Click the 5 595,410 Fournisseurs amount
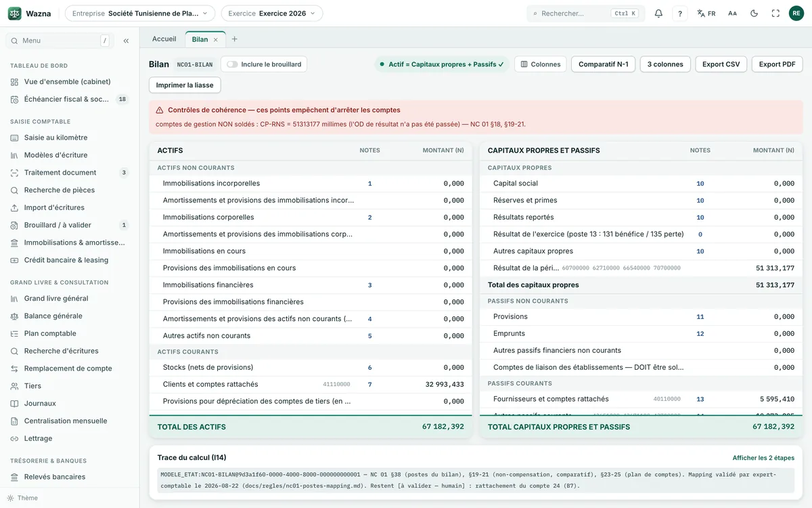The width and height of the screenshot is (812, 508). [x=777, y=400]
